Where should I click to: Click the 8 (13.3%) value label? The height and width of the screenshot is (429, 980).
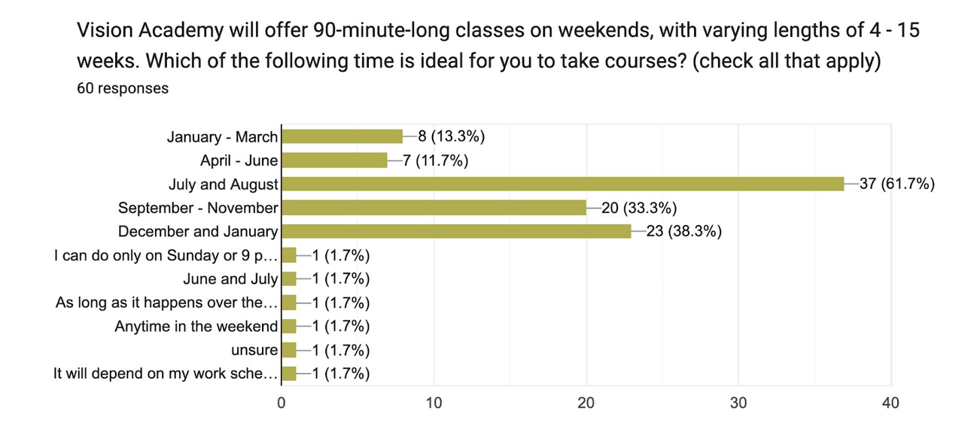(452, 136)
